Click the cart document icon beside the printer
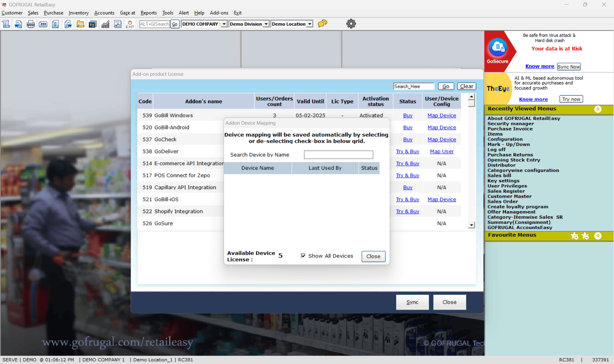This screenshot has width=614, height=364. [19, 24]
